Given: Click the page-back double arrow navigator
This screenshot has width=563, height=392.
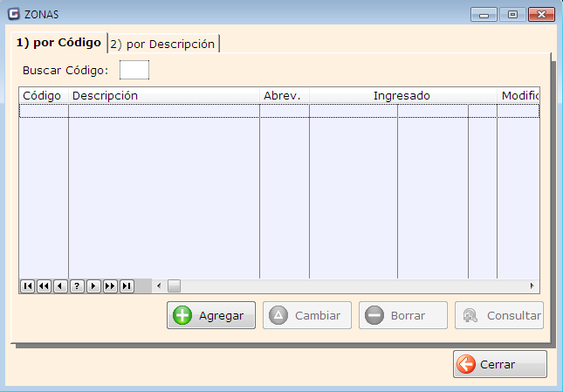Looking at the screenshot, I should pos(44,285).
